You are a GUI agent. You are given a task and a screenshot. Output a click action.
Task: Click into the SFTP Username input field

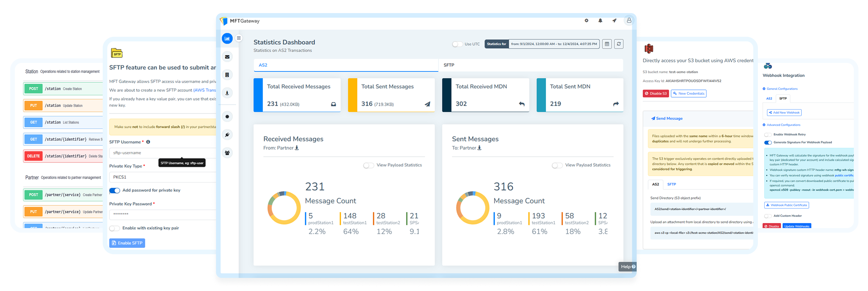[163, 153]
